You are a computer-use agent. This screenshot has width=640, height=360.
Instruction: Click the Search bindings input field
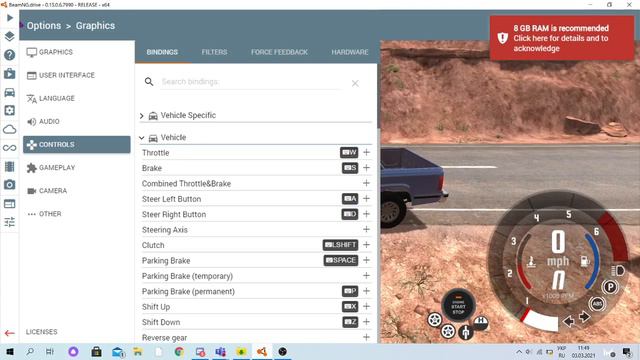(251, 82)
